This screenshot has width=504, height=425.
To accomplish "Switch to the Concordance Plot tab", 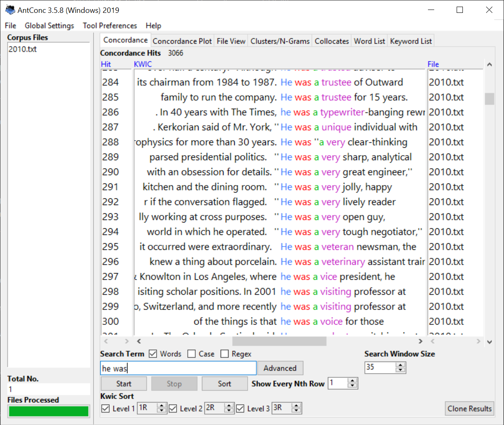I will 182,41.
